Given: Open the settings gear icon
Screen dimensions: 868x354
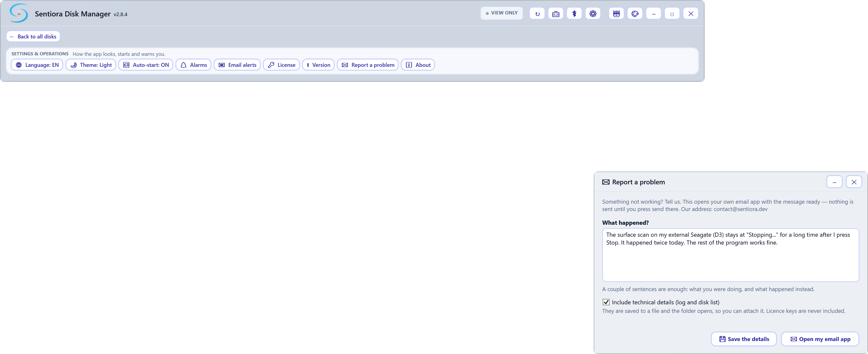Looking at the screenshot, I should [593, 14].
